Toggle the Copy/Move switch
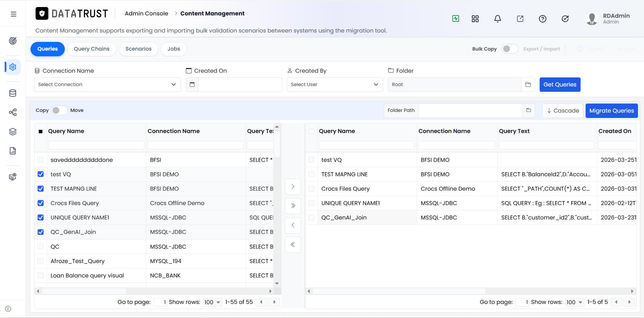Viewport: 644px width, 318px height. click(59, 110)
